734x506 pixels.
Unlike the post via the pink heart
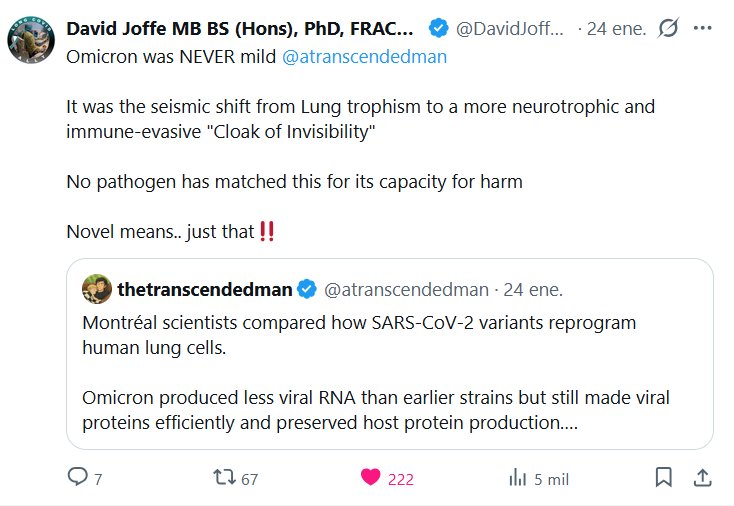371,478
